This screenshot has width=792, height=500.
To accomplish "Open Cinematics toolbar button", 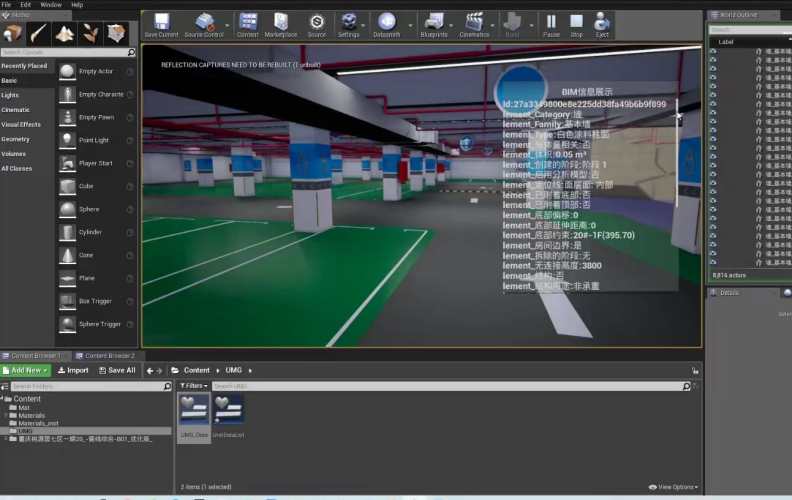I will tap(474, 25).
